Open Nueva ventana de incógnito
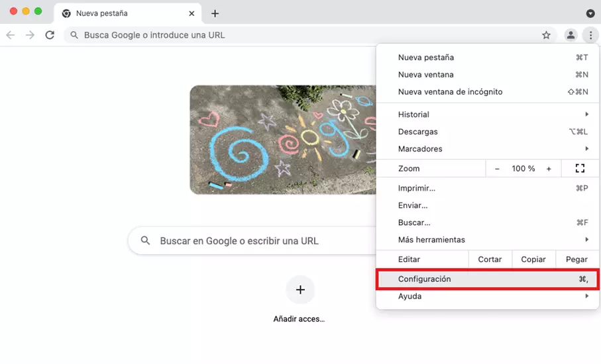 pyautogui.click(x=487, y=92)
